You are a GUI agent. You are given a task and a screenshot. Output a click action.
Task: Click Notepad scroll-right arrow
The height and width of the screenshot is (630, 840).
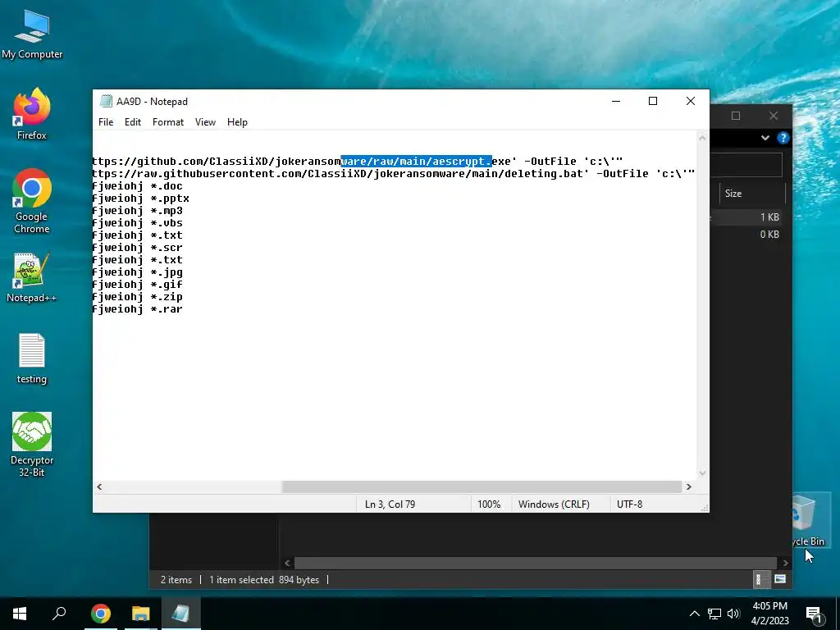click(689, 487)
